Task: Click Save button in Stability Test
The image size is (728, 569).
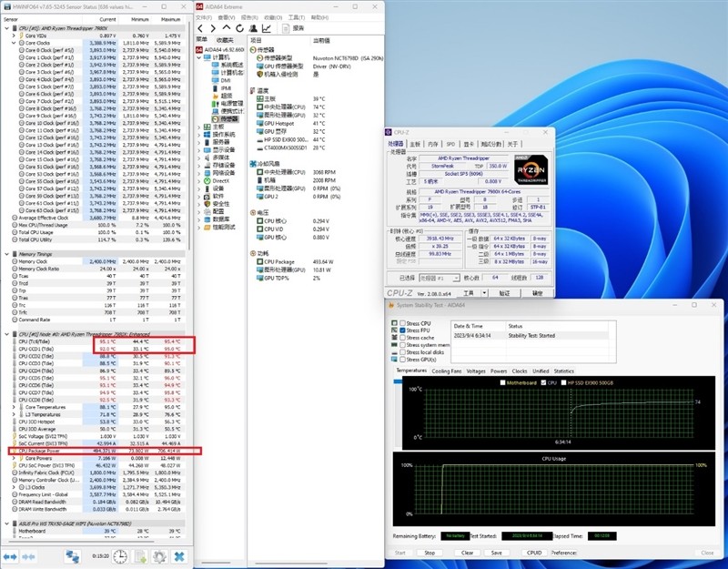Action: (496, 553)
